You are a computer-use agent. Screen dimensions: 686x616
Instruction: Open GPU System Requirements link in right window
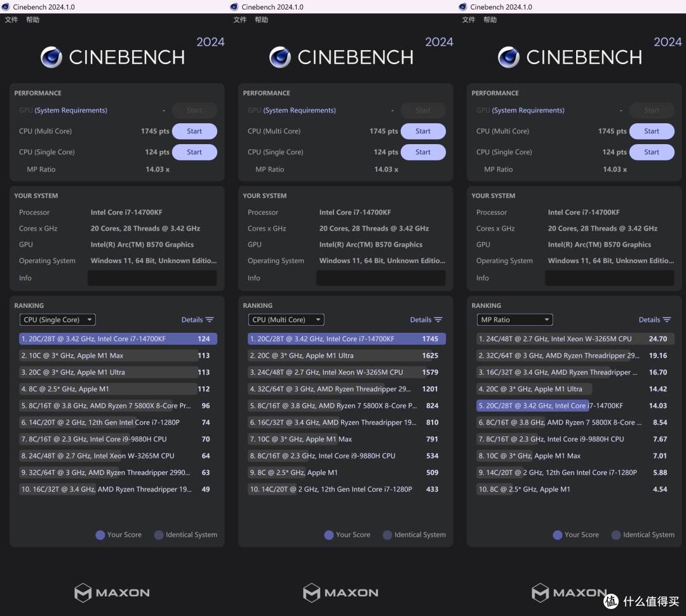coord(528,110)
